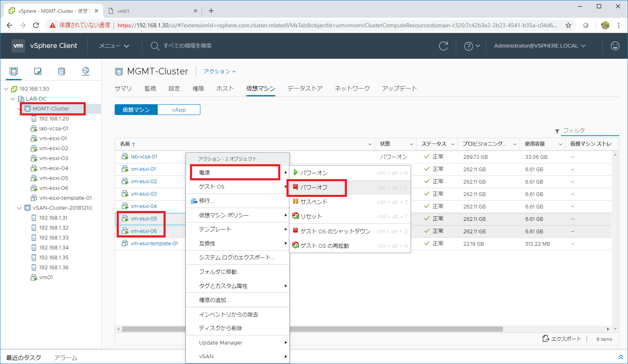
Task: Click the feedback smiley icon
Action: [x=615, y=46]
